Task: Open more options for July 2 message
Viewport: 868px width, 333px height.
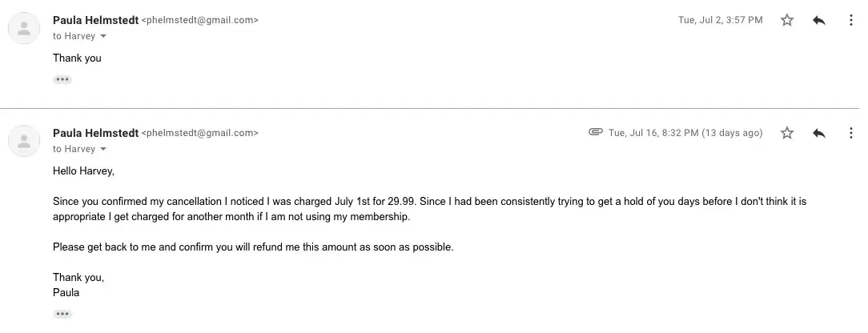Action: [850, 20]
